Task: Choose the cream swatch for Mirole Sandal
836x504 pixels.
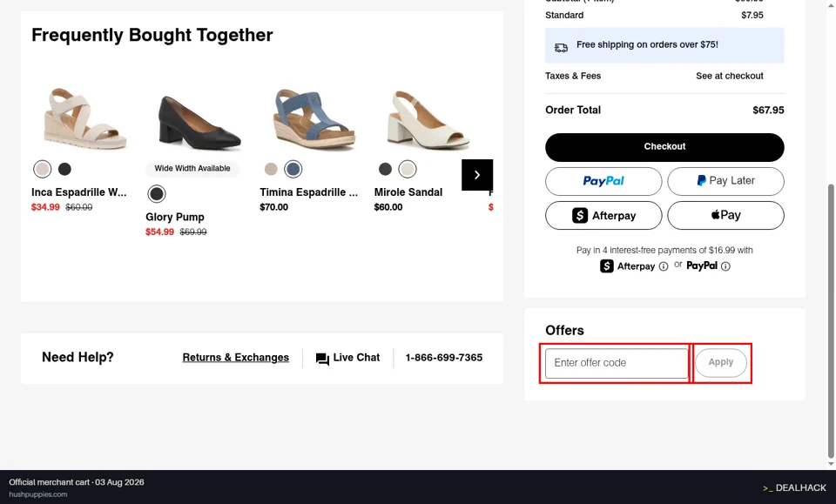Action: (408, 170)
